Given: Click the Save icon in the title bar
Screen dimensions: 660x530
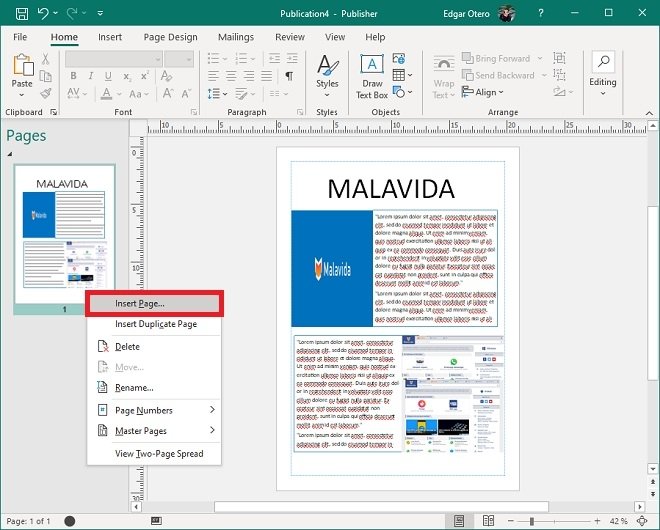Looking at the screenshot, I should click(22, 14).
